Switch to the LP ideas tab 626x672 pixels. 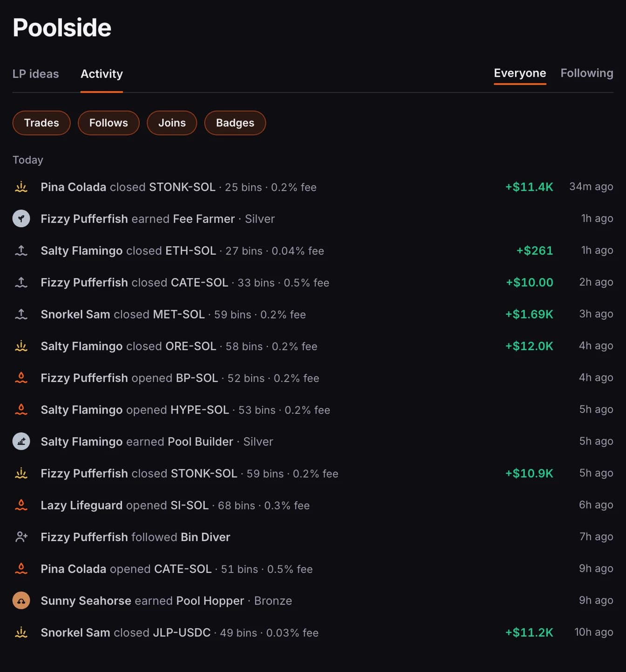pos(36,74)
